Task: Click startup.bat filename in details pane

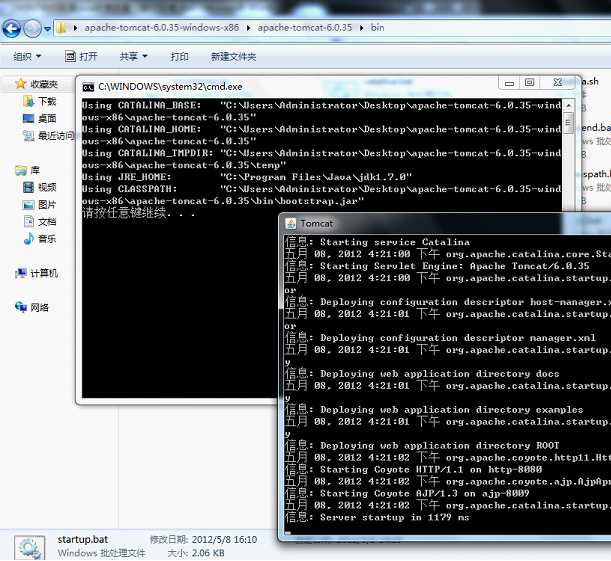Action: 83,540
